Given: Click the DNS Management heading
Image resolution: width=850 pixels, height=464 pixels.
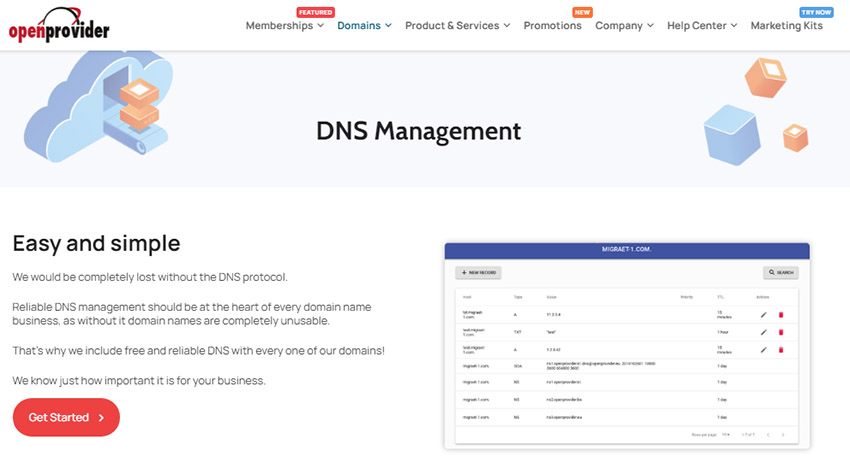Looking at the screenshot, I should pos(418,131).
